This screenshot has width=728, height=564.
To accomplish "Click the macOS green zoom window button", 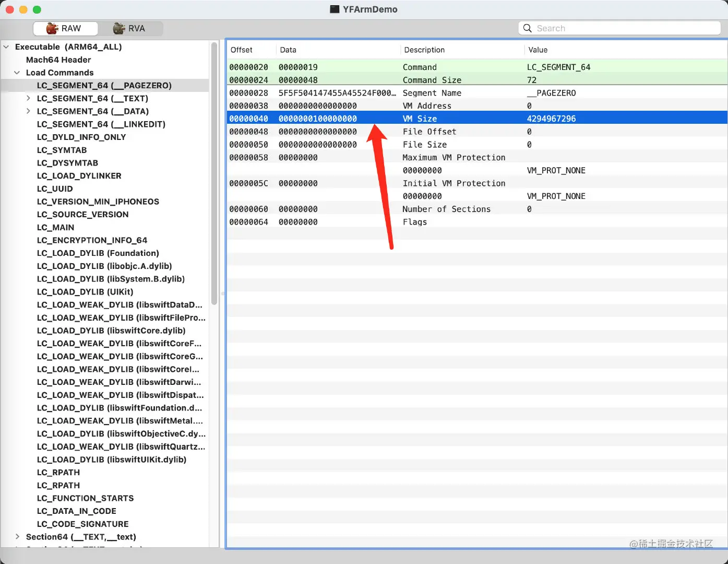I will pos(37,9).
